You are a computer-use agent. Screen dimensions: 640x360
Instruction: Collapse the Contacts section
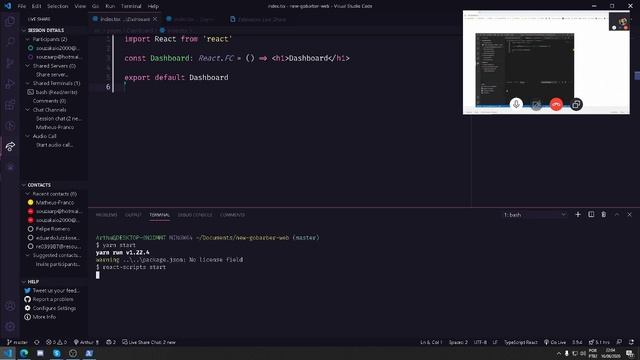(x=24, y=185)
